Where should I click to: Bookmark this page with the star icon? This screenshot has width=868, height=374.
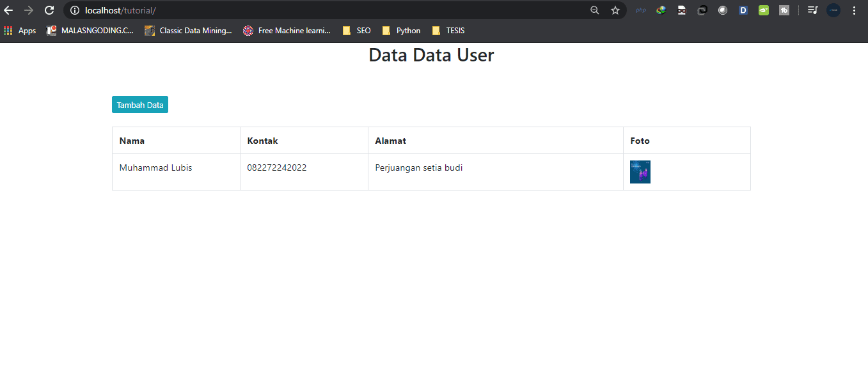[615, 10]
